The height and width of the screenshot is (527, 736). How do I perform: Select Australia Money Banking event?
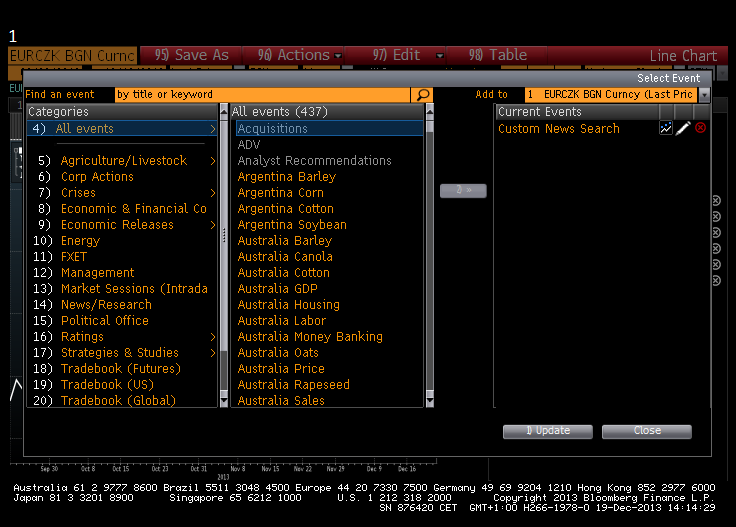tap(310, 337)
